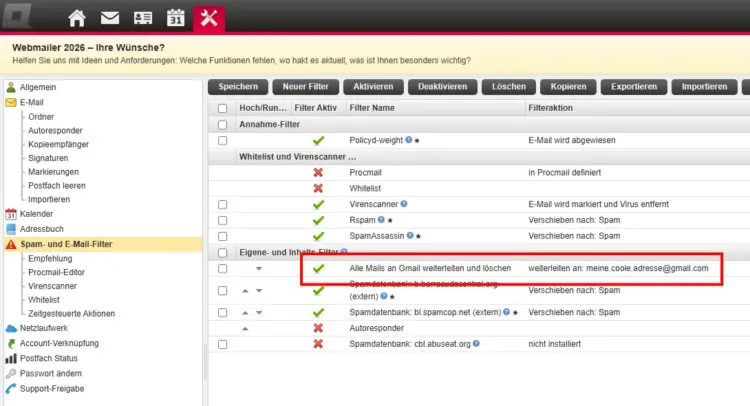The width and height of the screenshot is (750, 406).
Task: Move Autoresponder filter up with arrow
Action: click(245, 329)
